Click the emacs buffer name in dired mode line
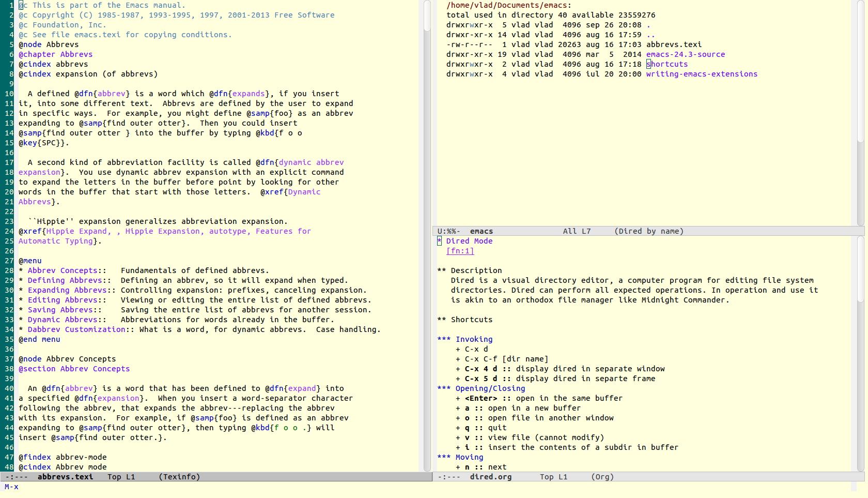 (x=482, y=231)
